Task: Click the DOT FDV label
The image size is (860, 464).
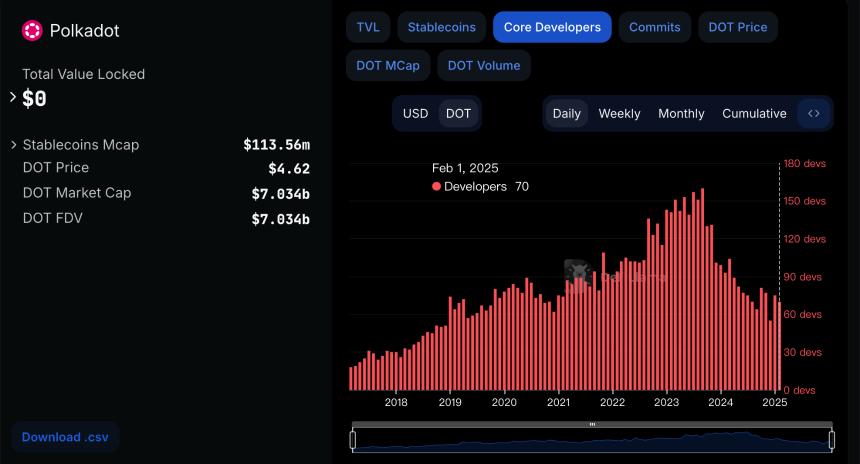Action: 53,218
